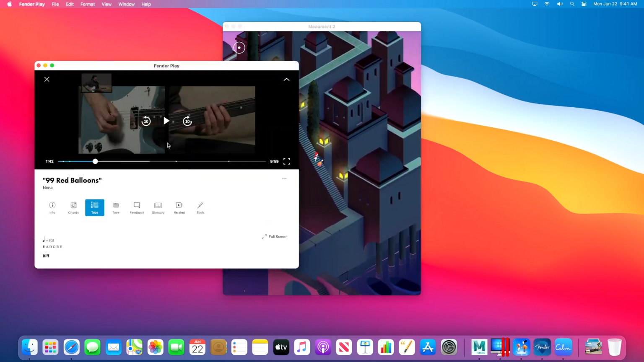Image resolution: width=644 pixels, height=362 pixels.
Task: Launch Music from the Dock
Action: click(x=302, y=347)
